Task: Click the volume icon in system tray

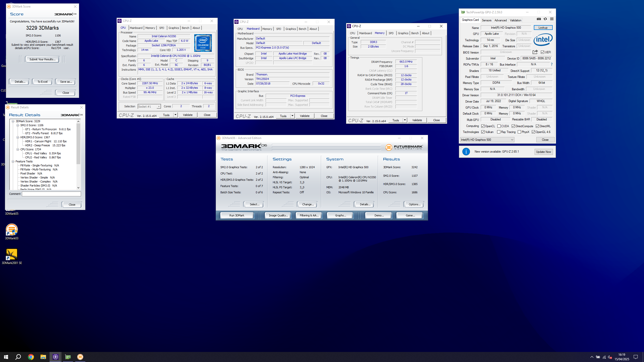Action: tap(610, 357)
